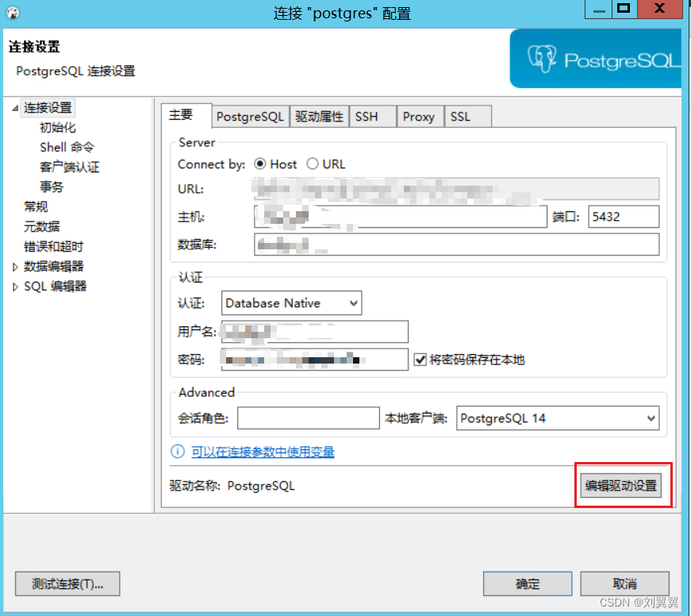The image size is (691, 616).
Task: Open the 本地客户端 PostgreSQL 14 dropdown
Action: pyautogui.click(x=558, y=418)
